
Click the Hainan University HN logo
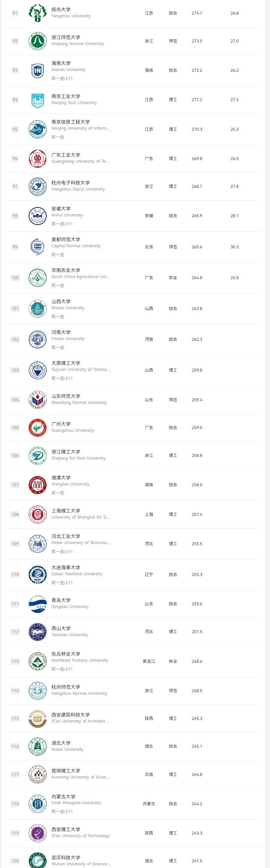(38, 70)
